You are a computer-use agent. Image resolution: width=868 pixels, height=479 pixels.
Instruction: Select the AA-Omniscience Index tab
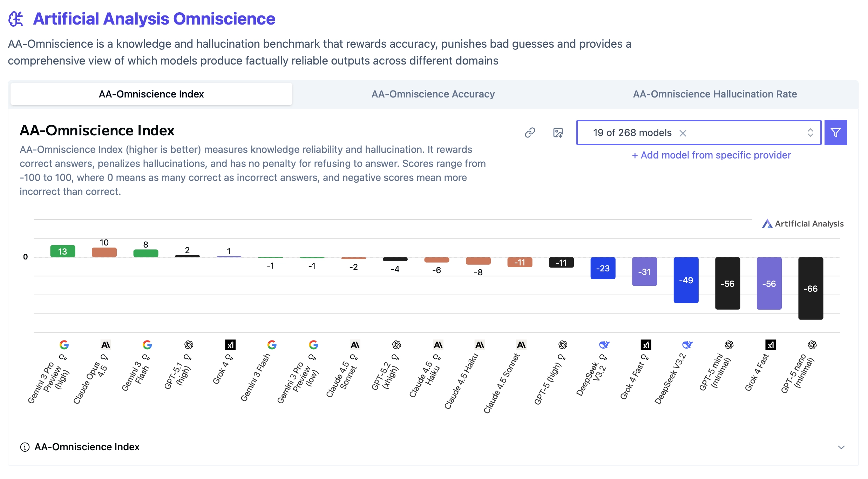coord(151,94)
